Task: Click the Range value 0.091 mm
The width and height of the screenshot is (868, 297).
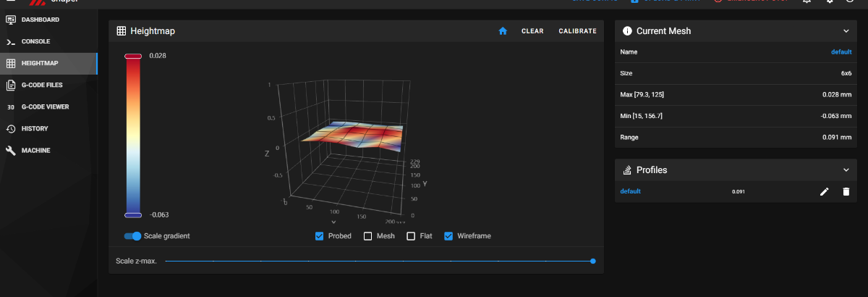Action: [x=837, y=137]
